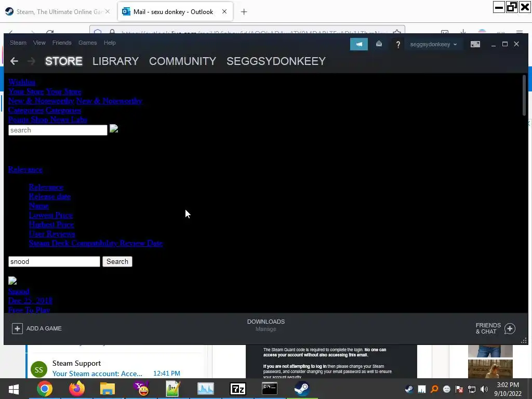Image resolution: width=532 pixels, height=399 pixels.
Task: Click the Dec 25, 2018 result link
Action: click(x=30, y=301)
